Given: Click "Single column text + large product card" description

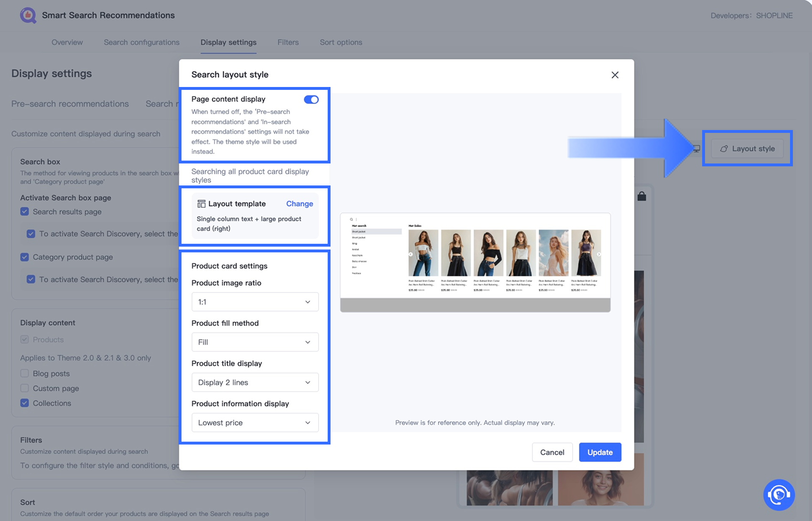Looking at the screenshot, I should pyautogui.click(x=249, y=224).
